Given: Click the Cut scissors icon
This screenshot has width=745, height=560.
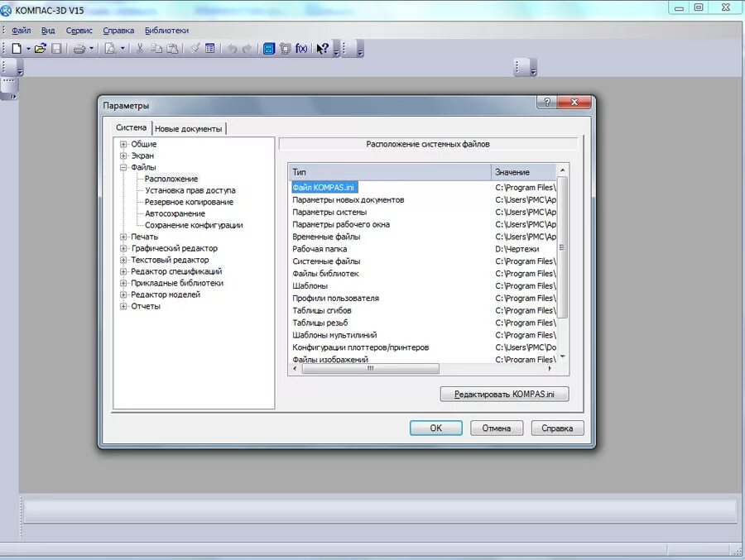Looking at the screenshot, I should [140, 49].
